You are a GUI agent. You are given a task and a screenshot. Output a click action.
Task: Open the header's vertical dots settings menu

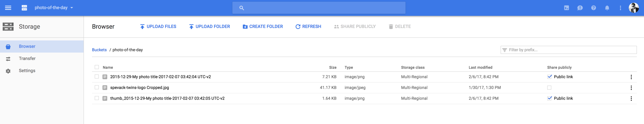[621, 8]
